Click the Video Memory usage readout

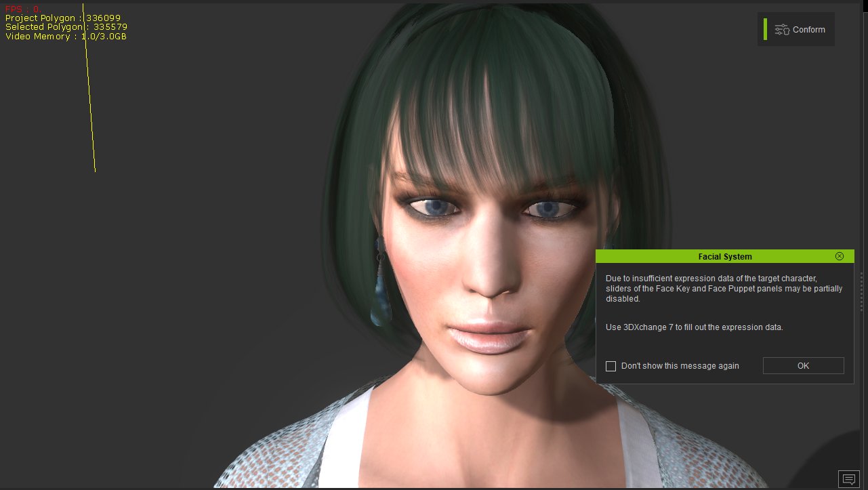pos(65,36)
